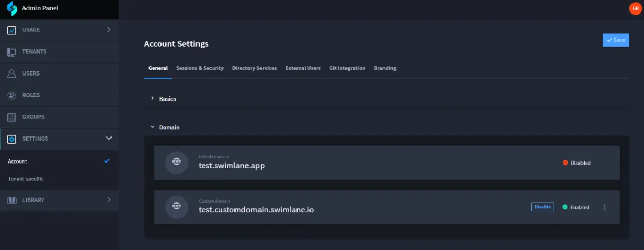
Task: Expand the Library menu chevron
Action: 109,199
